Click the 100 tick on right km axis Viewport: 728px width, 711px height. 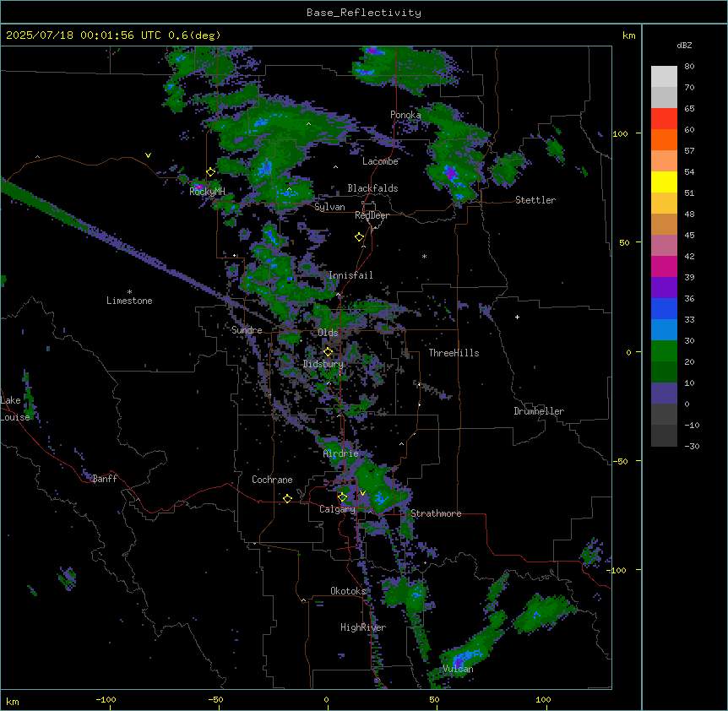tap(620, 133)
